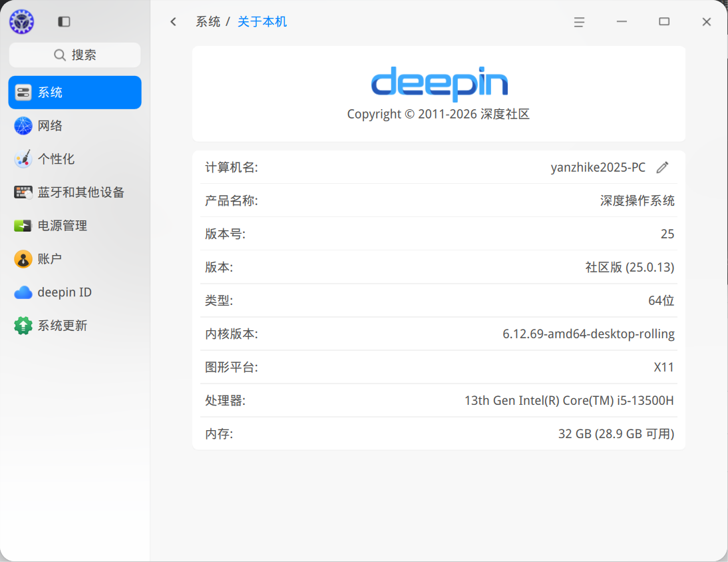Maximize the settings window
Image resolution: width=728 pixels, height=562 pixels.
pyautogui.click(x=664, y=22)
